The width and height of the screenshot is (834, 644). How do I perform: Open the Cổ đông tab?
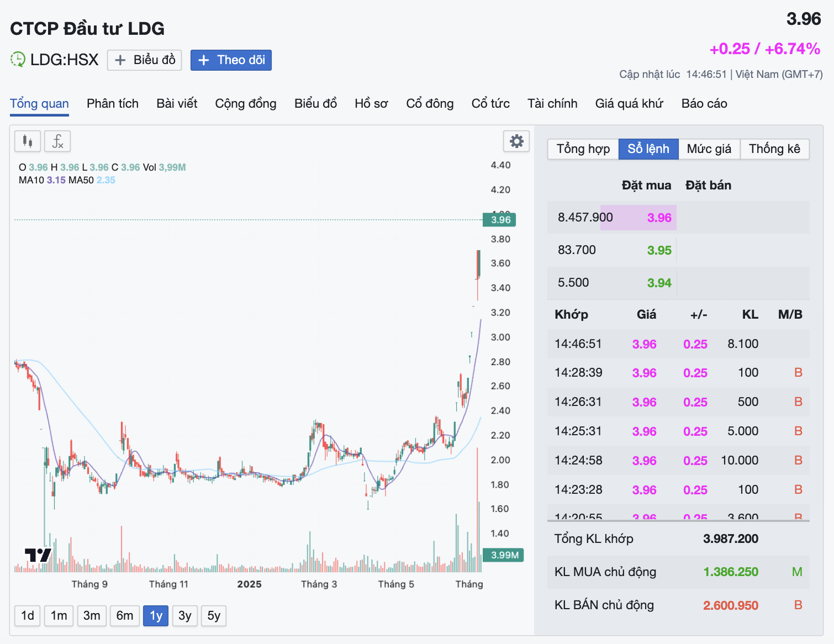click(430, 104)
